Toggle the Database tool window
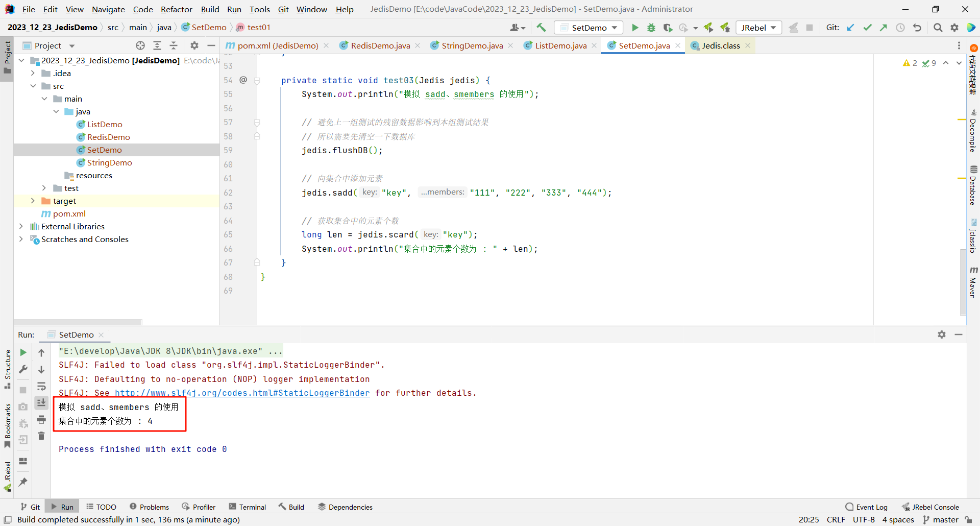980x526 pixels. [x=973, y=185]
